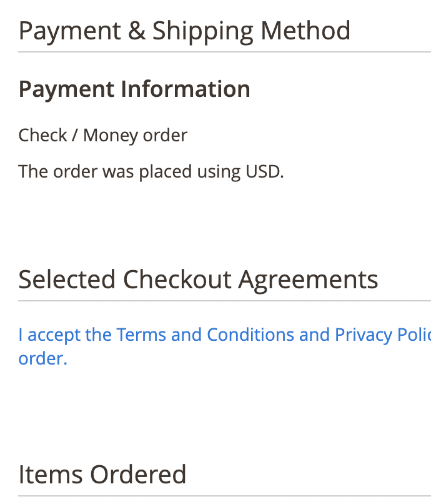Click the word "Check" in the payment method
Image resolution: width=431 pixels, height=504 pixels.
[x=43, y=135]
